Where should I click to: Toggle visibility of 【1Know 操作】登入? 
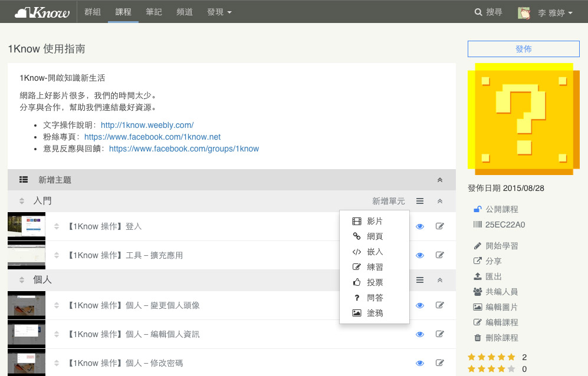pos(420,226)
